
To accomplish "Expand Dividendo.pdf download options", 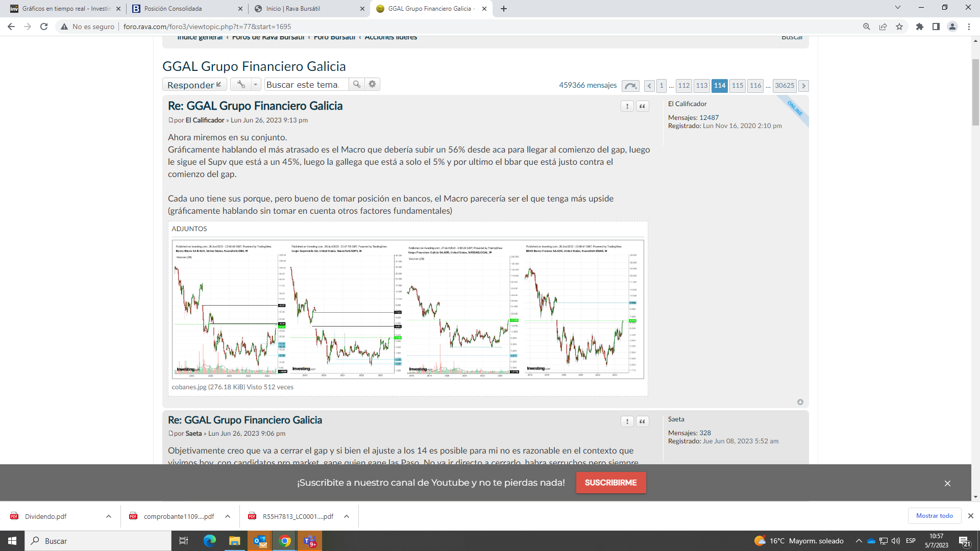I will click(x=109, y=516).
